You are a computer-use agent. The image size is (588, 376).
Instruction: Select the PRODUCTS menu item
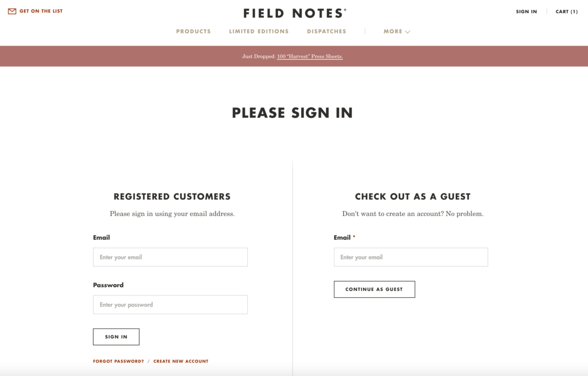click(193, 31)
